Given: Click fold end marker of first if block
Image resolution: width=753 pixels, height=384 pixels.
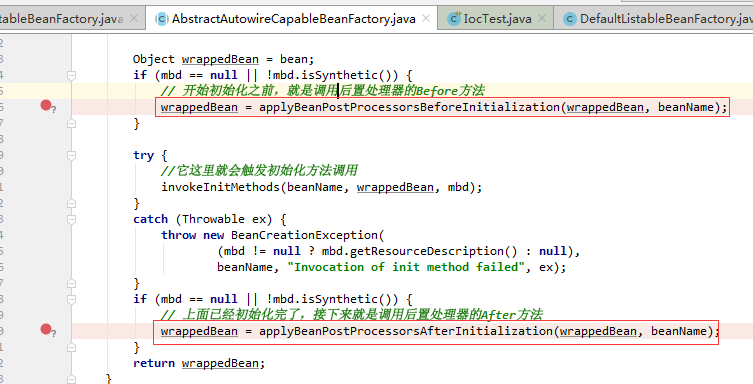Looking at the screenshot, I should (x=72, y=123).
